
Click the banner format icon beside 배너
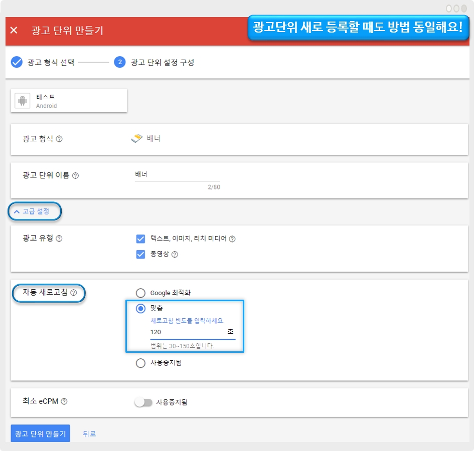tap(136, 139)
